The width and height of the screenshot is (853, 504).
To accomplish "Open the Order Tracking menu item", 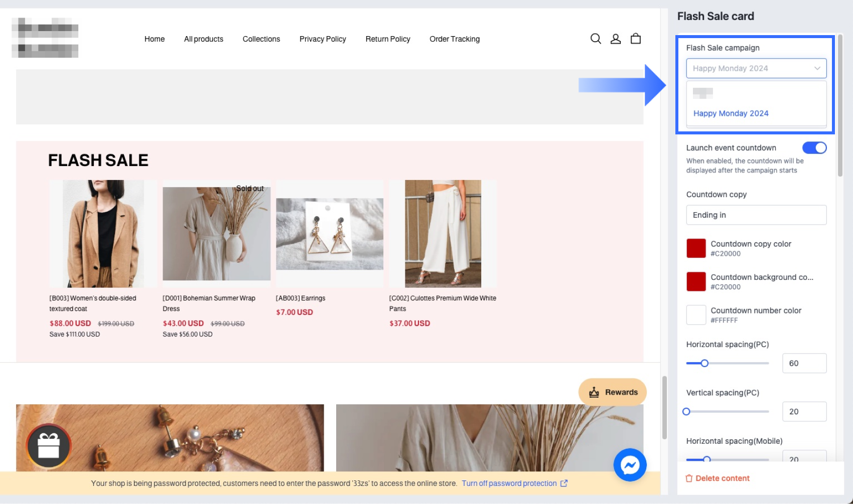I will tap(455, 39).
